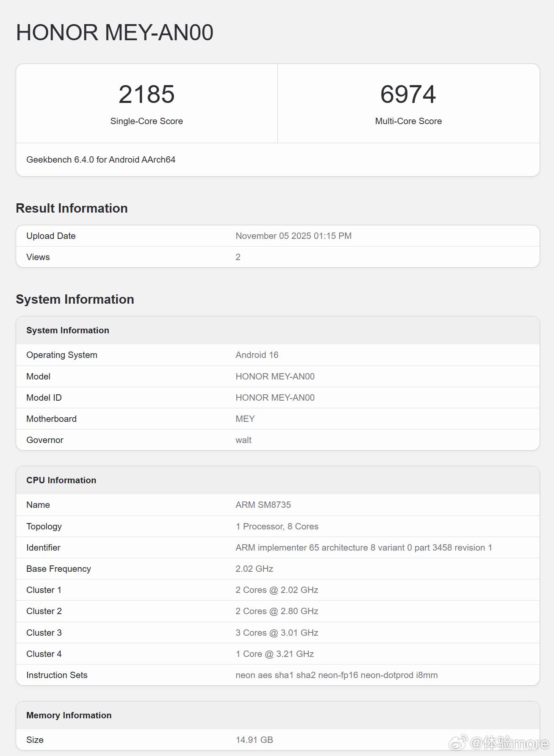Click the Android 16 operating system value
This screenshot has width=554, height=756.
coord(257,355)
